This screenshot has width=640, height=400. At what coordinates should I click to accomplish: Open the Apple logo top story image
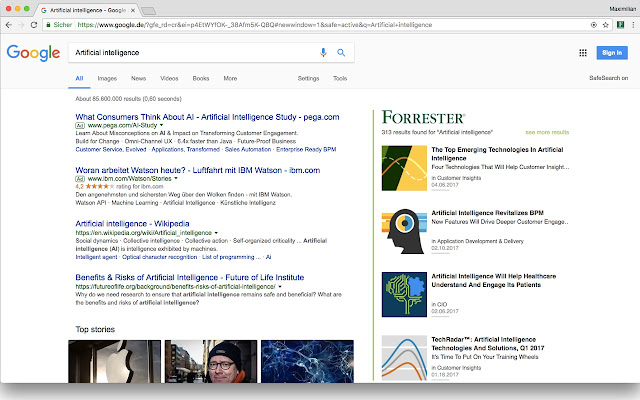point(115,361)
